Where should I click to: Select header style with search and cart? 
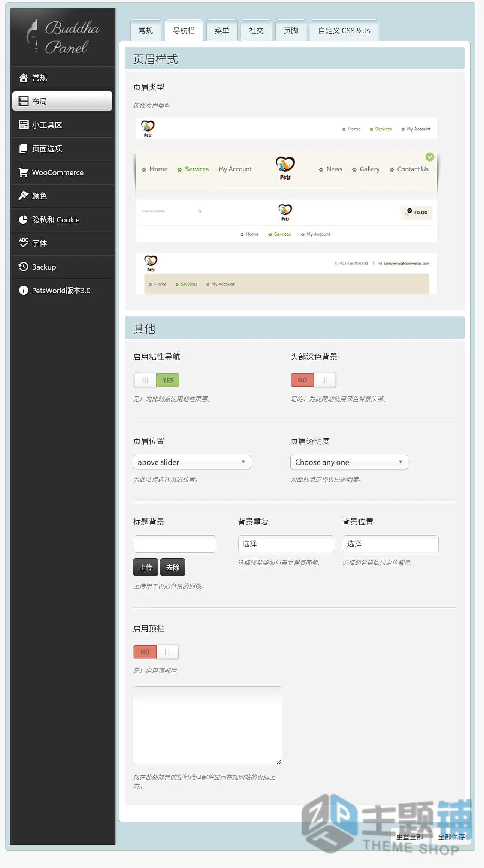pyautogui.click(x=286, y=221)
